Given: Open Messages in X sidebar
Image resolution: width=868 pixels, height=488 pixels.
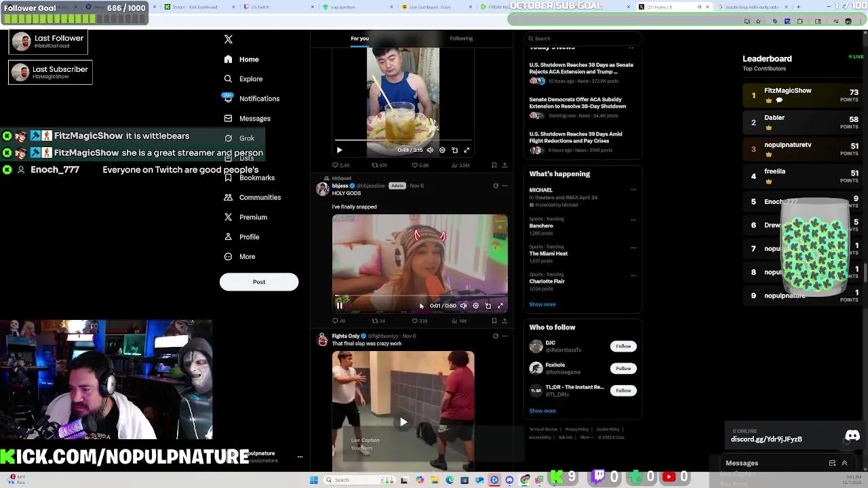Looking at the screenshot, I should pos(247,119).
